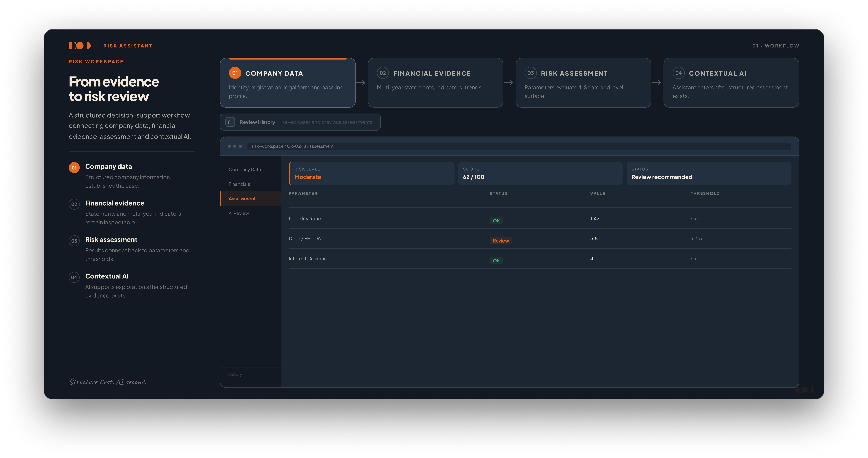Screen dimensions: 868x458
Task: Click the Company data heading in left list
Action: tap(108, 166)
